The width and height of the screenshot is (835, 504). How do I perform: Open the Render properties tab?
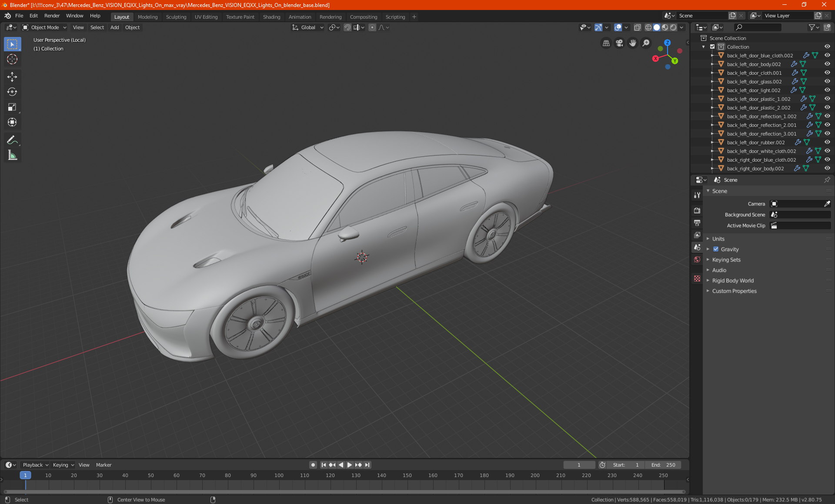point(697,210)
